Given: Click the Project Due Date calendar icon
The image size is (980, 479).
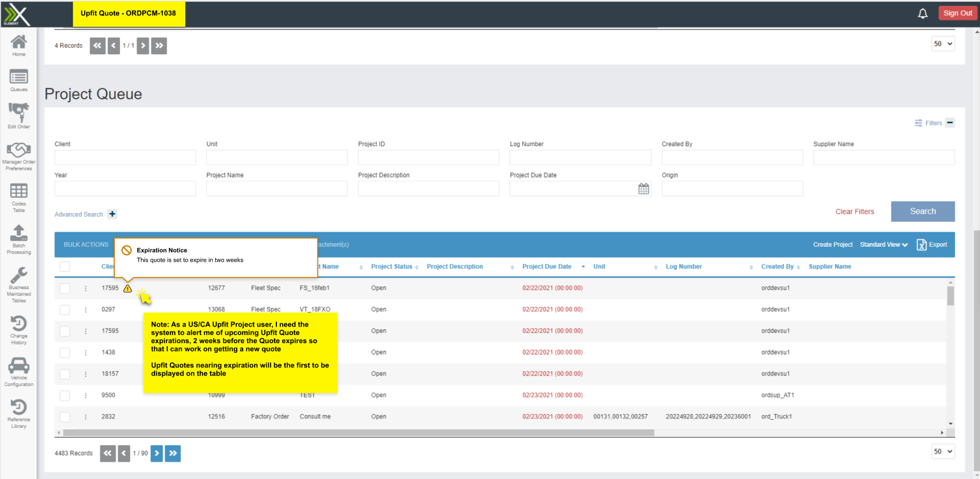Looking at the screenshot, I should pos(644,189).
